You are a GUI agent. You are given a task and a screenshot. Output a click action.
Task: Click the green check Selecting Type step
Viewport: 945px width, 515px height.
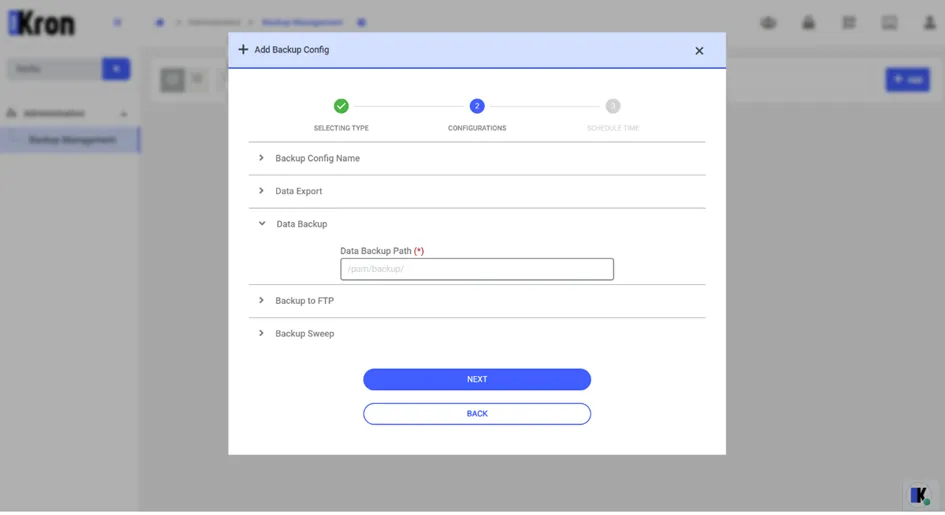[x=341, y=106]
